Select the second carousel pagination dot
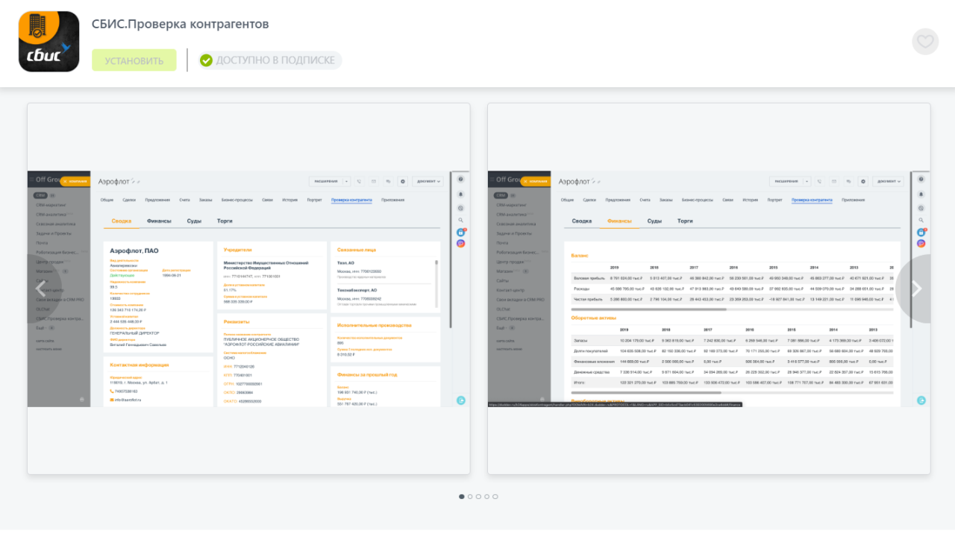The width and height of the screenshot is (955, 560). tap(470, 497)
